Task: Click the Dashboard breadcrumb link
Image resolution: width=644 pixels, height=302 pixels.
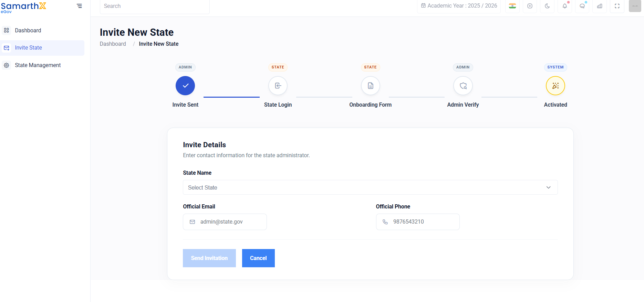Action: (x=113, y=44)
